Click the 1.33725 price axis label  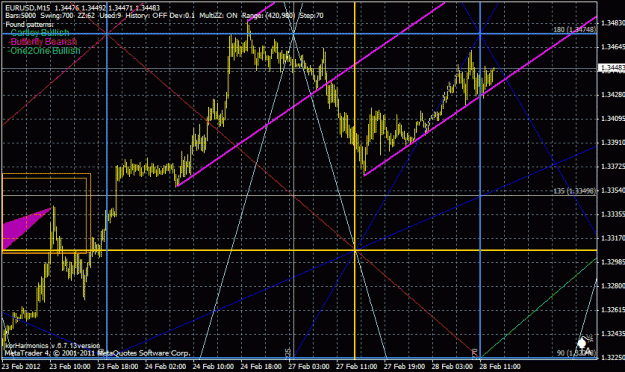613,166
